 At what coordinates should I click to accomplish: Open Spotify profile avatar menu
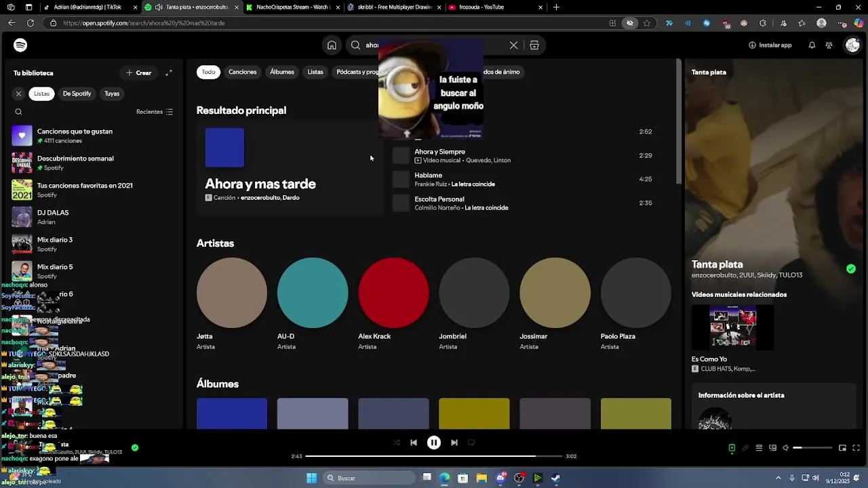pos(852,45)
